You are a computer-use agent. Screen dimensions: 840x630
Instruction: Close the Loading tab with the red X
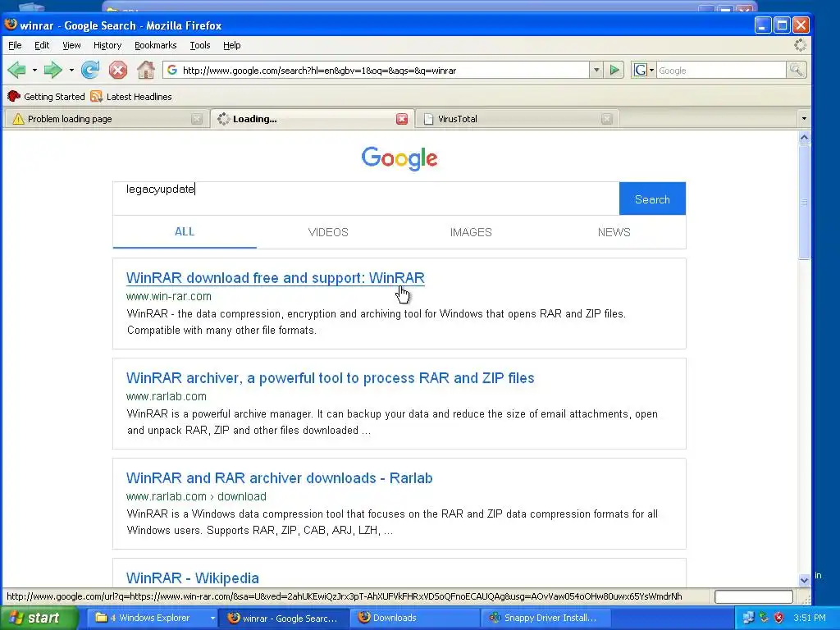tap(402, 119)
